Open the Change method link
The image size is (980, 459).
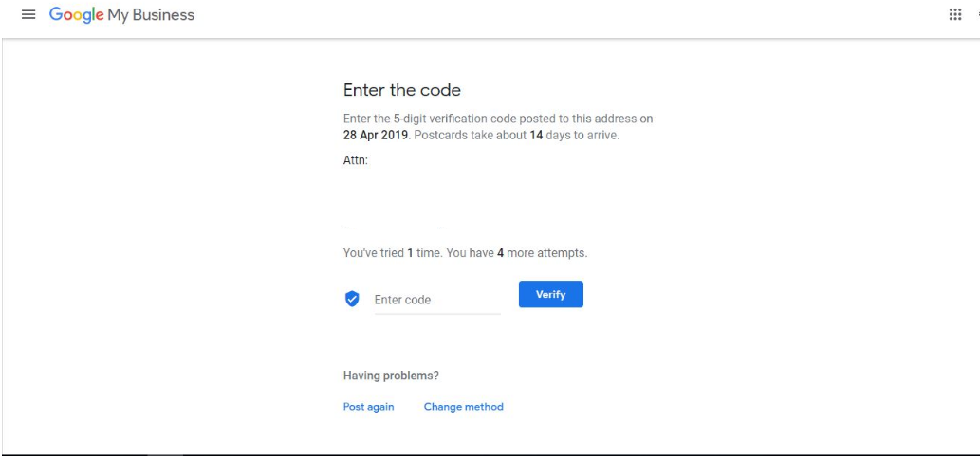[463, 407]
